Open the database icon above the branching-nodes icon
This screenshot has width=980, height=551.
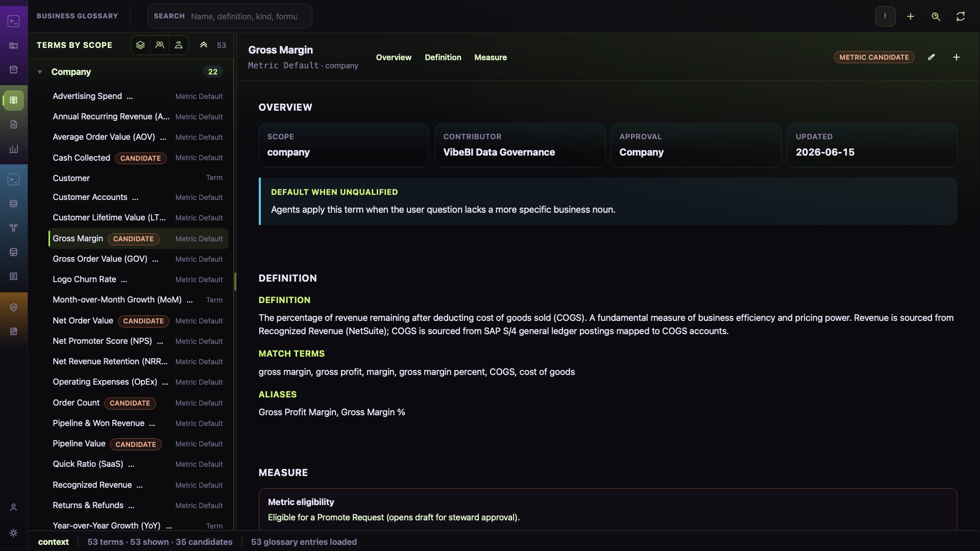[x=14, y=204]
